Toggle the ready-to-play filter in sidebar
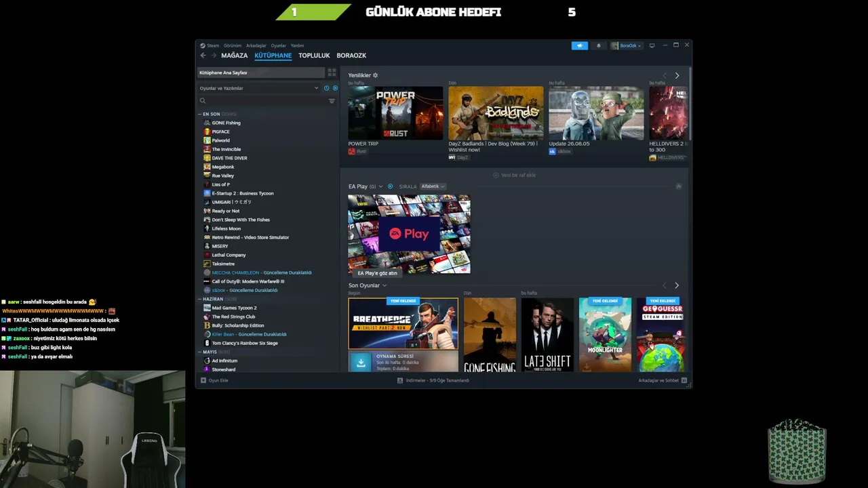This screenshot has width=868, height=488. tap(335, 88)
